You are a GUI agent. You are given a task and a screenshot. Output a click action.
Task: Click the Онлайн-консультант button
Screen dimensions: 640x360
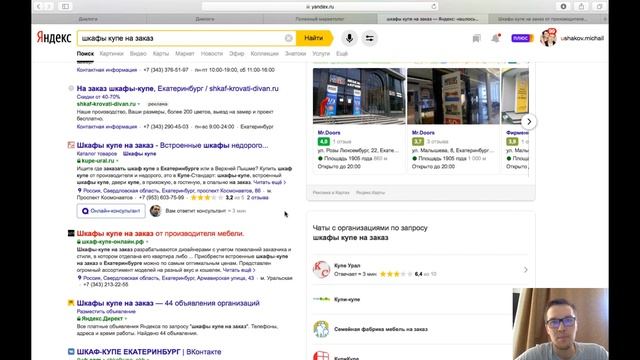tap(111, 211)
